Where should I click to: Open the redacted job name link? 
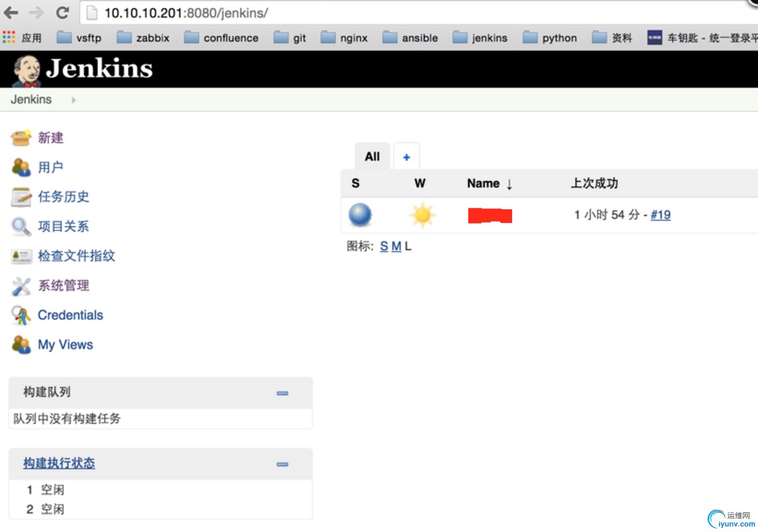490,215
